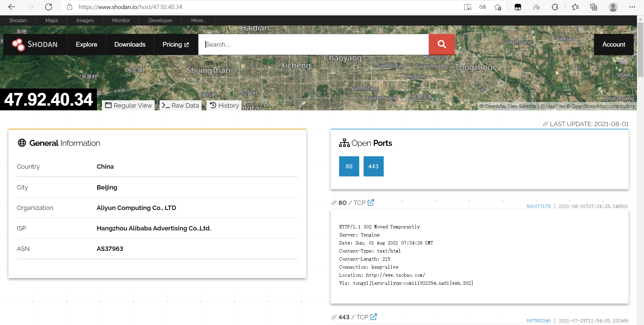Select the port 443 button

374,166
